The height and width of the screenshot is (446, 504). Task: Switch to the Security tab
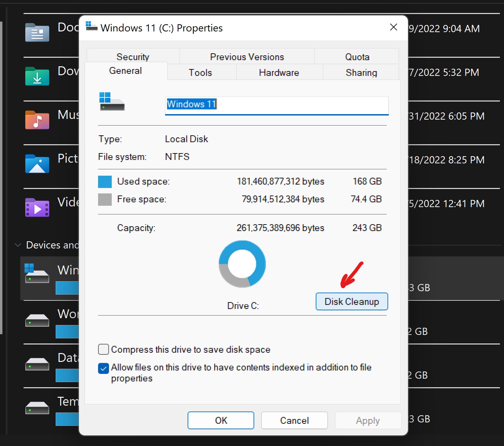click(x=133, y=56)
